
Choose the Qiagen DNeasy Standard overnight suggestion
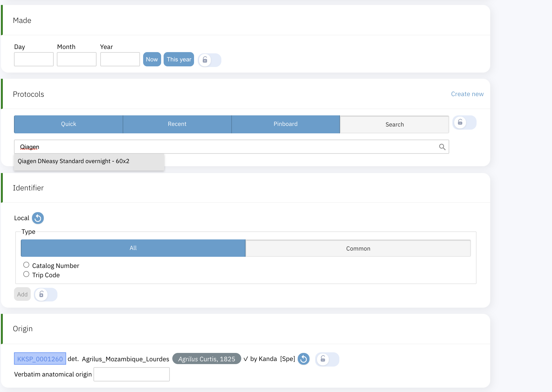click(89, 162)
